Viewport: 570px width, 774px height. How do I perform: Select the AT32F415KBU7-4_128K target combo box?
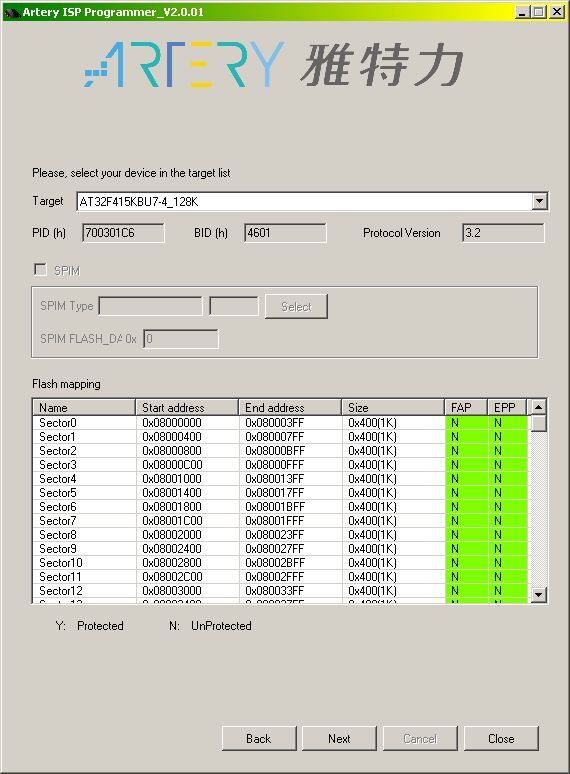pyautogui.click(x=312, y=201)
